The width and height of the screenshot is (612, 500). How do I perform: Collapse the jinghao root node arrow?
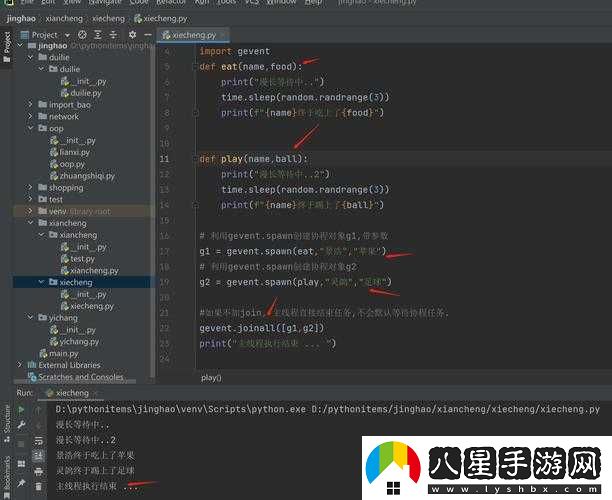click(20, 46)
